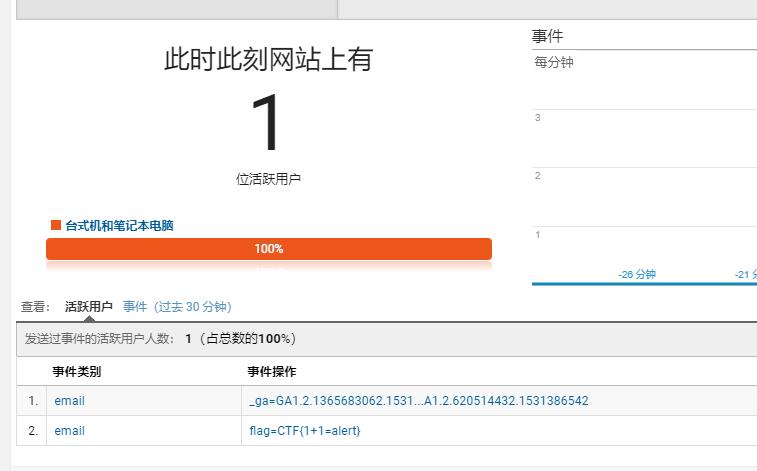
Task: Switch to 事件 (过去 30 分钟) tab
Action: [x=177, y=307]
